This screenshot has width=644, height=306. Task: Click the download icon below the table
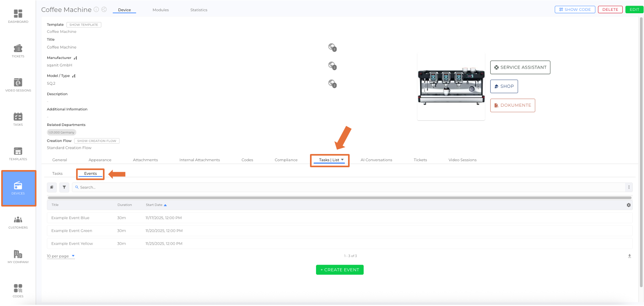pyautogui.click(x=629, y=256)
